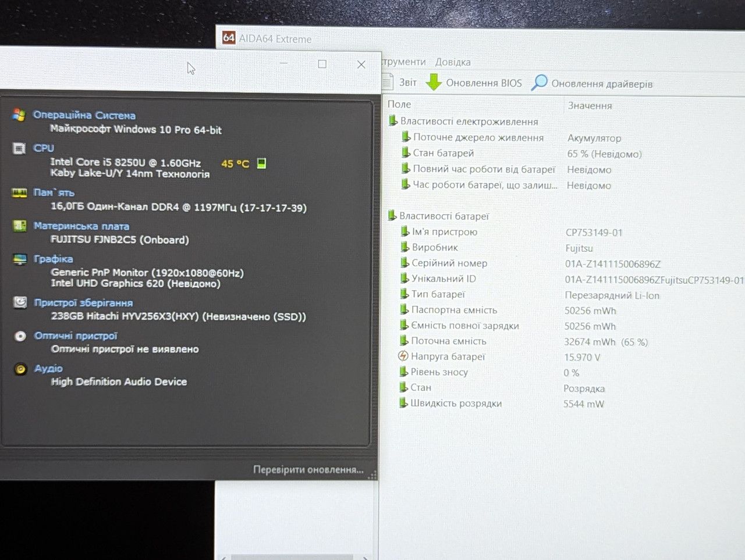Click the Перевірити оновлення link
Screen dimensions: 745x560
click(x=308, y=469)
